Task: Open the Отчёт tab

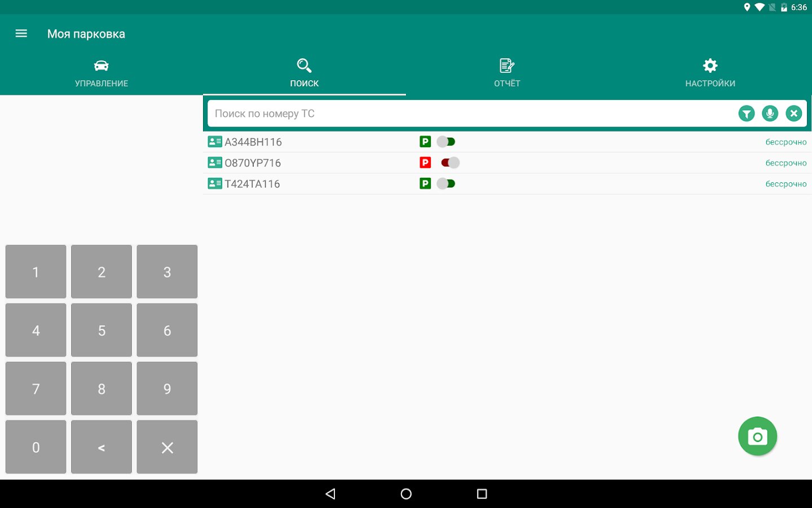Action: pyautogui.click(x=507, y=73)
